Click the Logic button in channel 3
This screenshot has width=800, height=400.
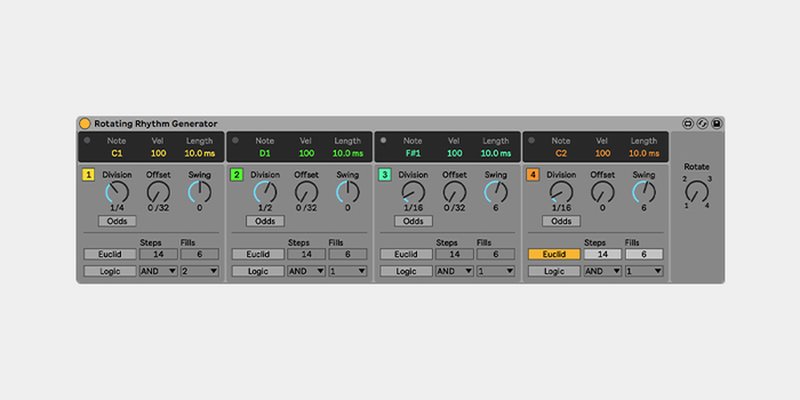click(x=406, y=271)
